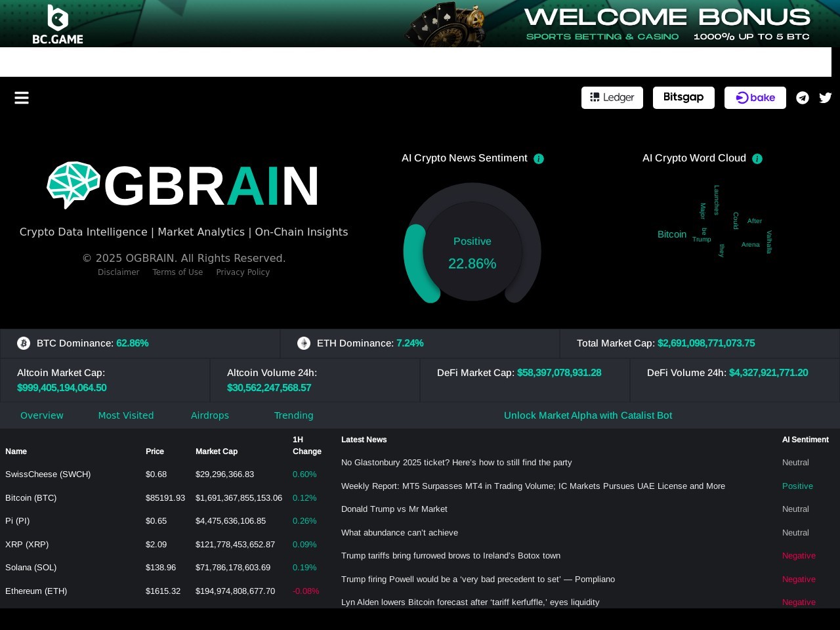Click Unlock Market Alpha with Catalist Bot
Image resolution: width=840 pixels, height=630 pixels.
pyautogui.click(x=588, y=415)
